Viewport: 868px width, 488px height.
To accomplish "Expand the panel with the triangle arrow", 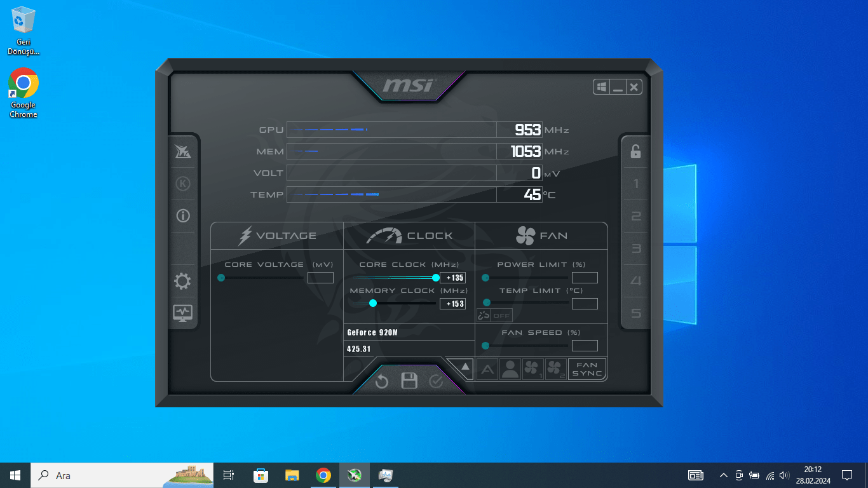I will (464, 367).
